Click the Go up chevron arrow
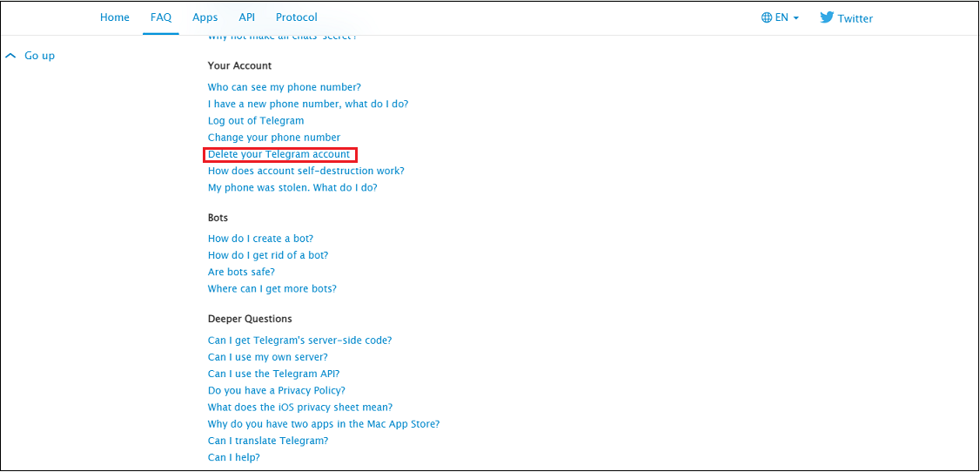Image resolution: width=980 pixels, height=472 pixels. coord(10,56)
